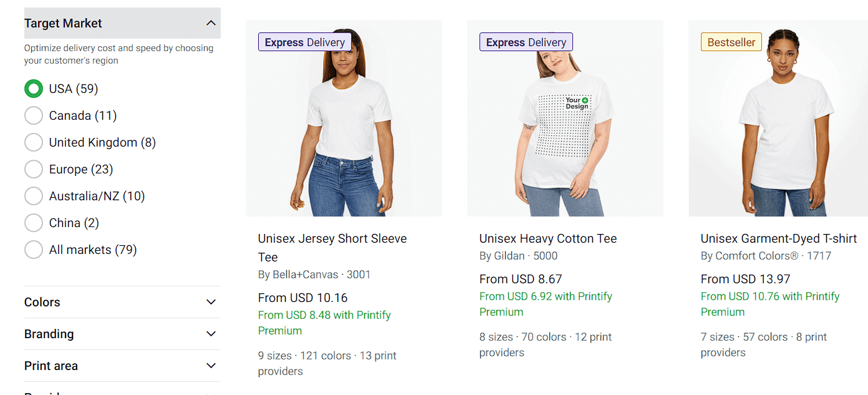This screenshot has height=395, width=868.
Task: Select the USA market radio button
Action: pyautogui.click(x=34, y=89)
